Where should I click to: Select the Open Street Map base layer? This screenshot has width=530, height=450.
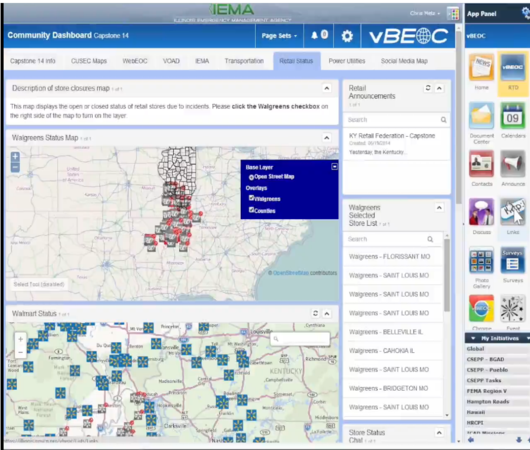click(x=251, y=177)
